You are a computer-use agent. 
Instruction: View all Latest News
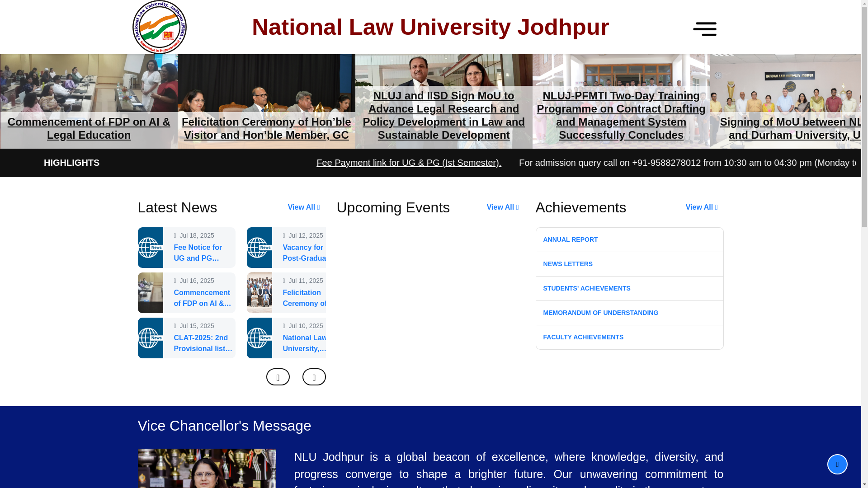[303, 207]
